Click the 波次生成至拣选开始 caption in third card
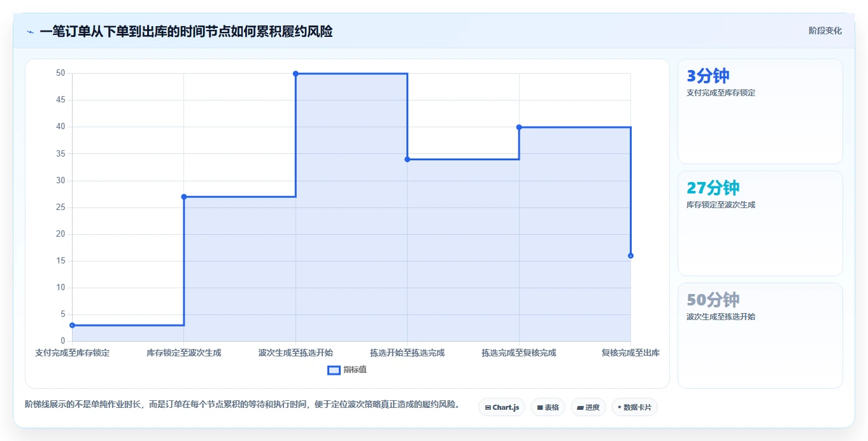Viewport: 868px width, 441px height. (721, 316)
